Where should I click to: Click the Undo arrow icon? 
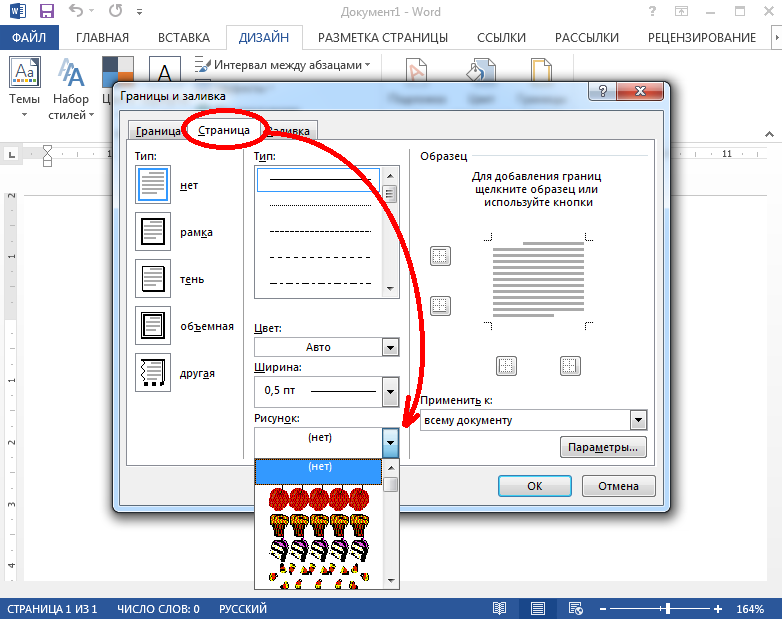click(x=76, y=10)
